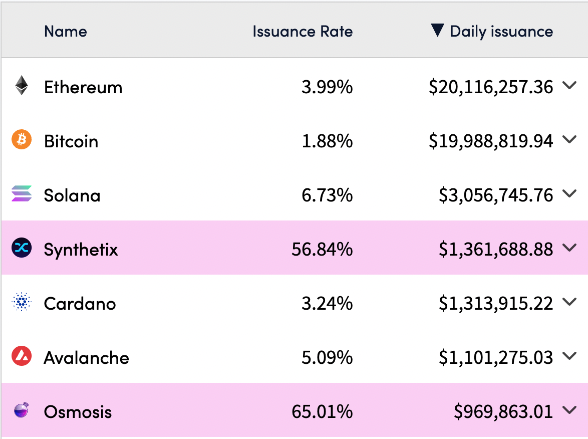Sort by the Issuance Rate column header
The width and height of the screenshot is (588, 439).
(303, 31)
